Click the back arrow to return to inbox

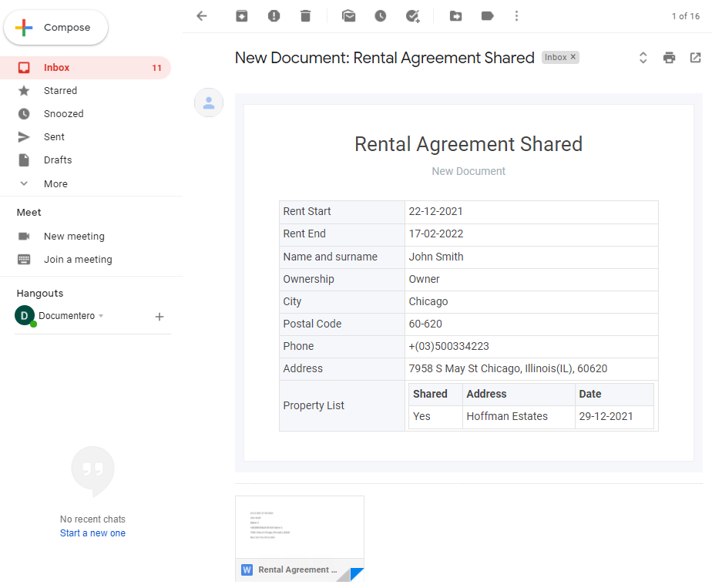202,16
